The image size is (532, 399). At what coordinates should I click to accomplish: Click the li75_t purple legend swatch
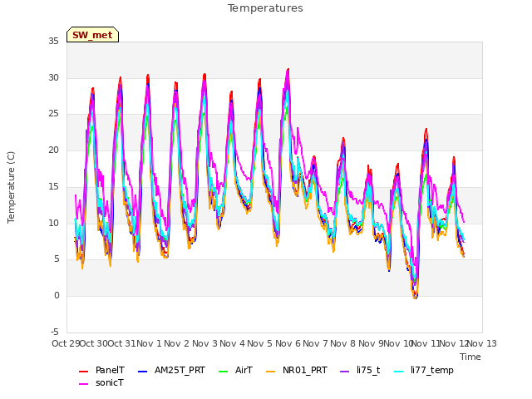[344, 372]
